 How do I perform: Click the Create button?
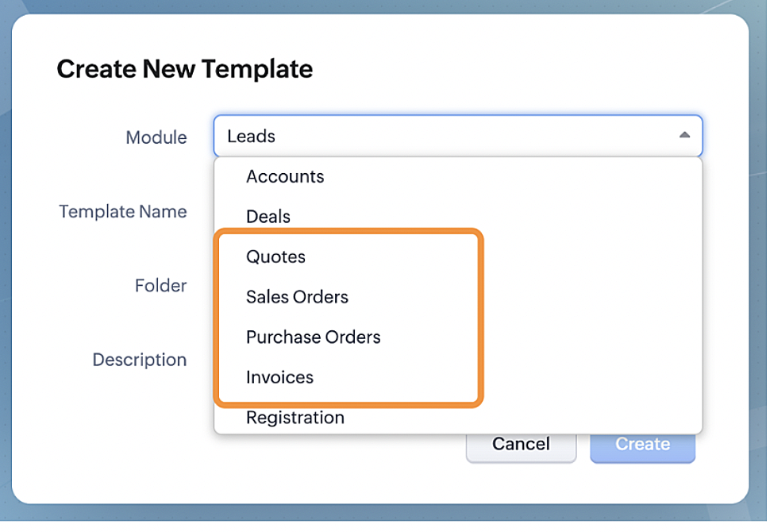[642, 444]
